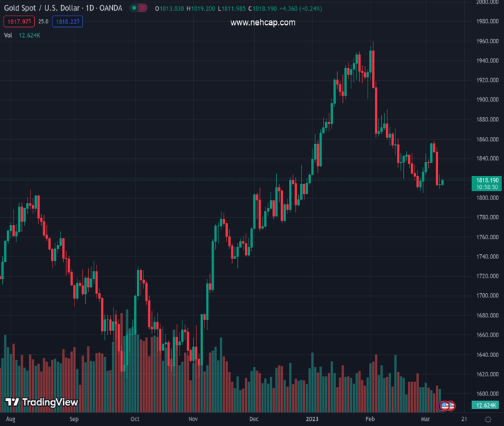Click the current price label 1818.190
504x426 pixels.
(486, 180)
